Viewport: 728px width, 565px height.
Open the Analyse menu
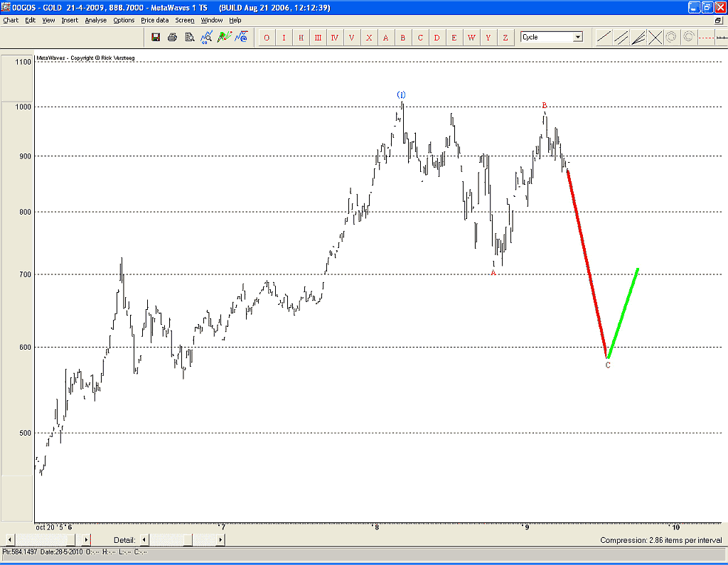coord(95,20)
